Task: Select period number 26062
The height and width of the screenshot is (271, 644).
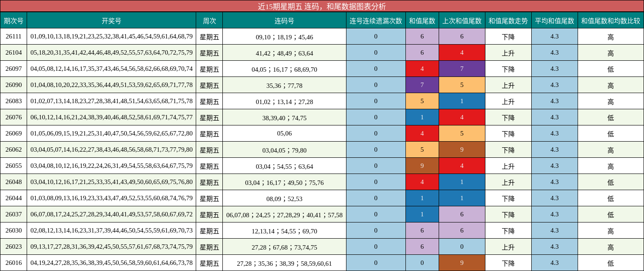Action: (x=14, y=150)
